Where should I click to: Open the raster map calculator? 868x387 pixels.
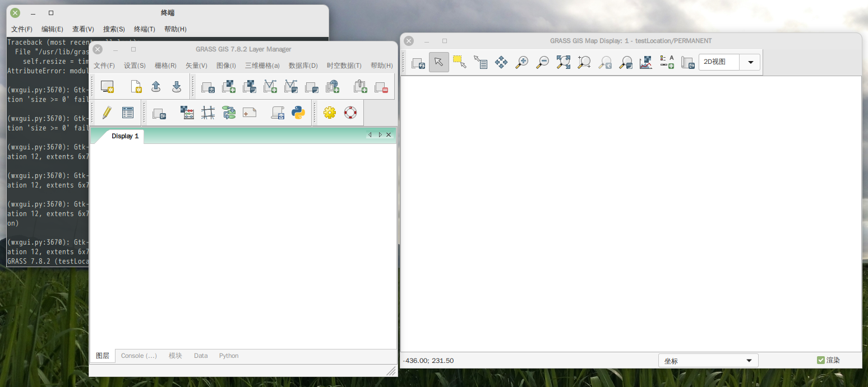(x=187, y=113)
